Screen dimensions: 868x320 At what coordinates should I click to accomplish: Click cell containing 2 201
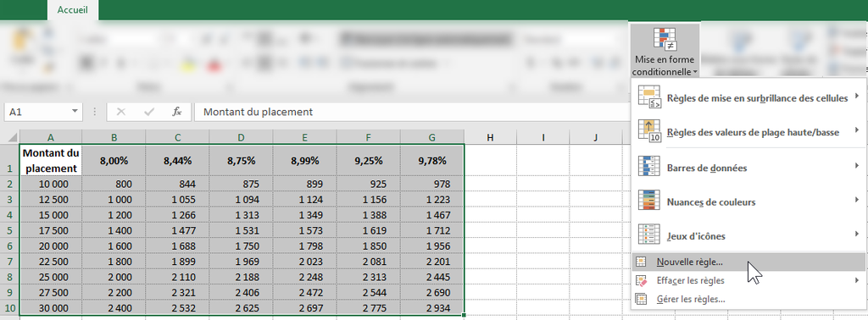[x=432, y=262]
